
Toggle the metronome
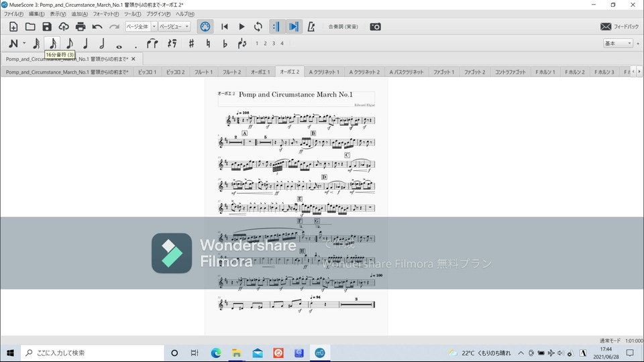[x=311, y=27]
